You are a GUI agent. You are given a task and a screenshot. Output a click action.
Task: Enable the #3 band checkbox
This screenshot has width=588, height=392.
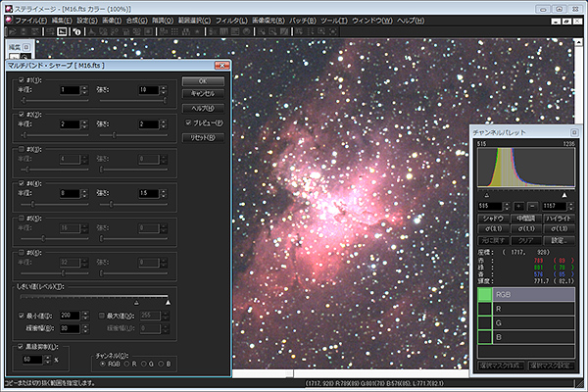pos(22,149)
